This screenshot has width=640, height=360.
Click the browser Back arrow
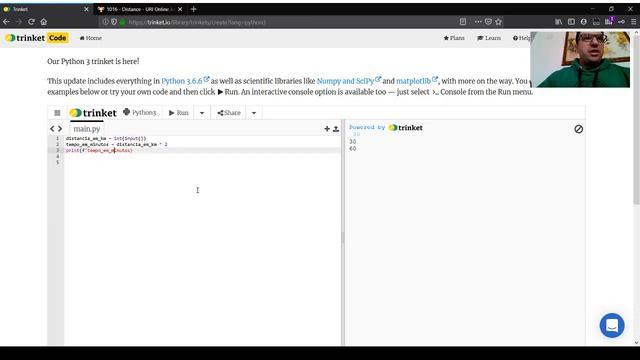7,22
